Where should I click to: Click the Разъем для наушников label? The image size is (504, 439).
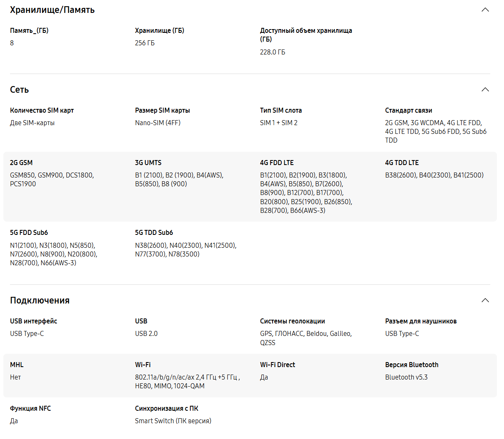(421, 321)
